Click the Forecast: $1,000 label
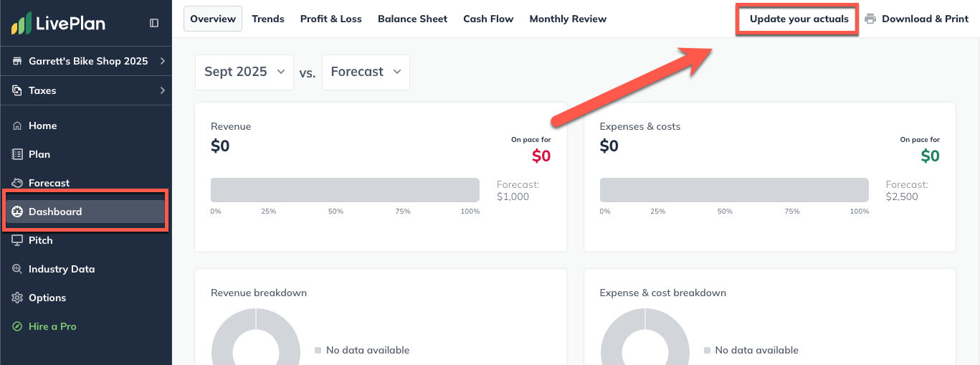The height and width of the screenshot is (365, 980). pos(518,191)
